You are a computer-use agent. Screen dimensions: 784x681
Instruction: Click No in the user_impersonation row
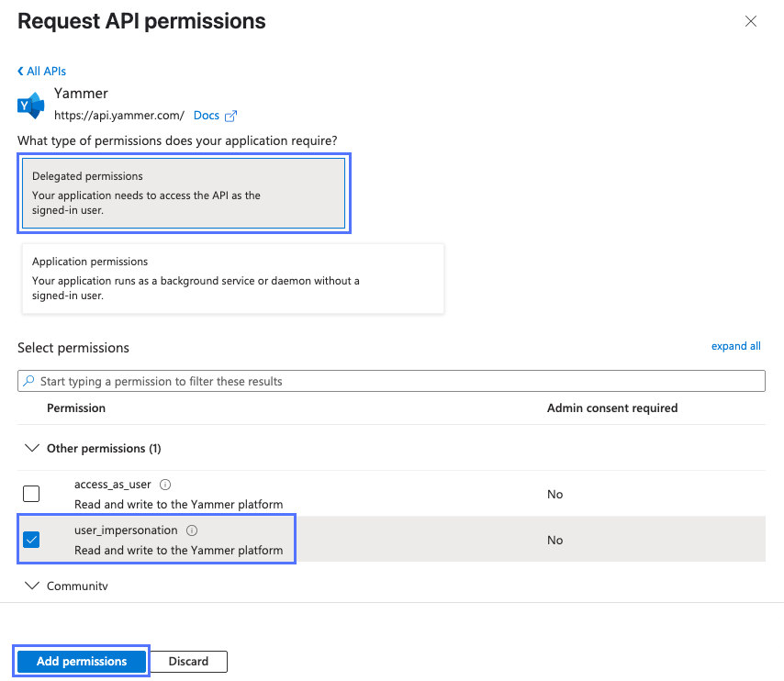[x=555, y=540]
